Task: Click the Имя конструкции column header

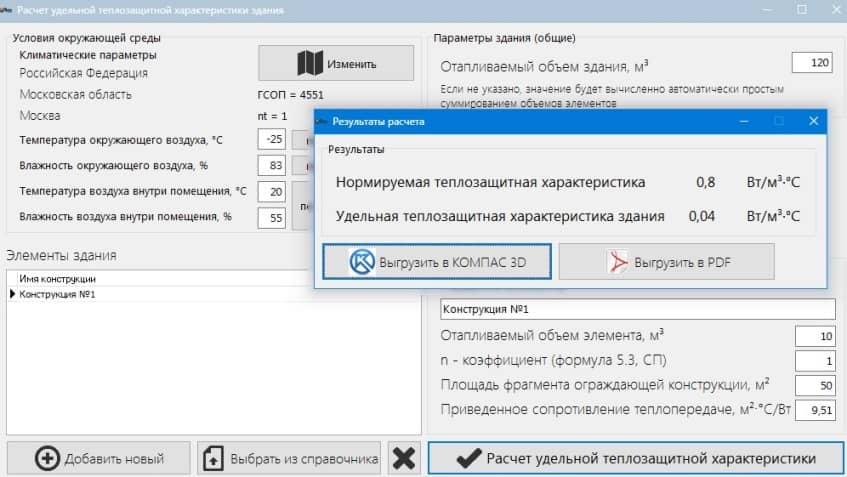Action: point(58,278)
